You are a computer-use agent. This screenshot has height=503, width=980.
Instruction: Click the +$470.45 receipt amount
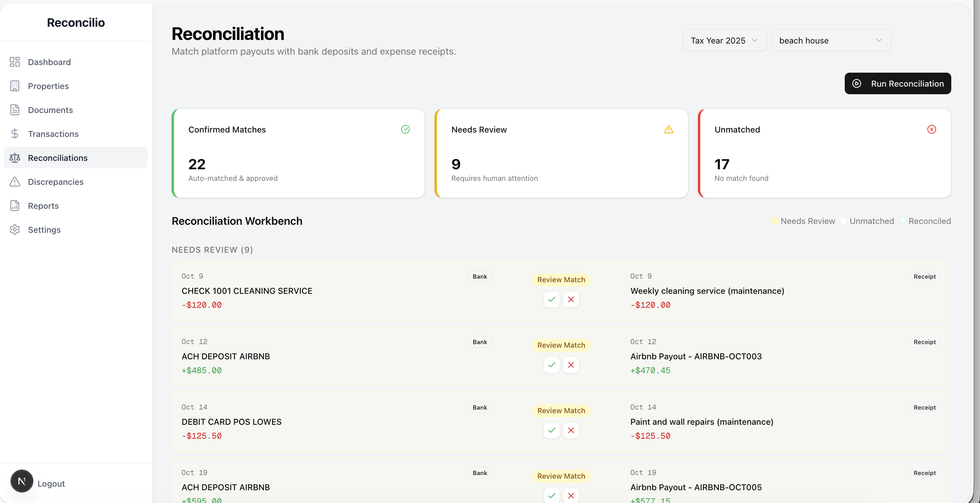[x=650, y=370]
